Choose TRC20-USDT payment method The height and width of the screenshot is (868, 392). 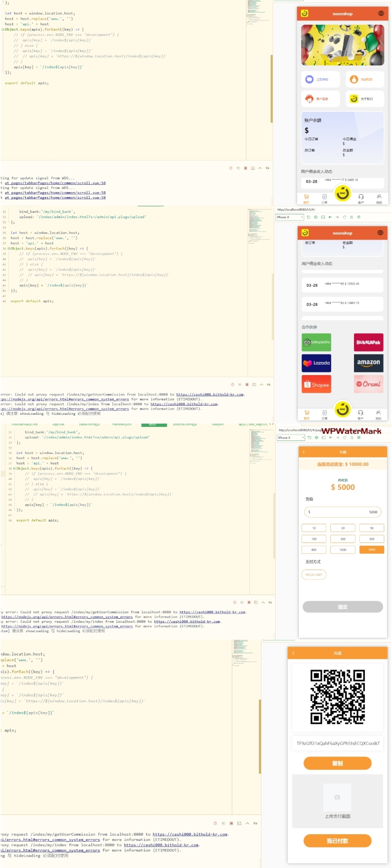[314, 575]
